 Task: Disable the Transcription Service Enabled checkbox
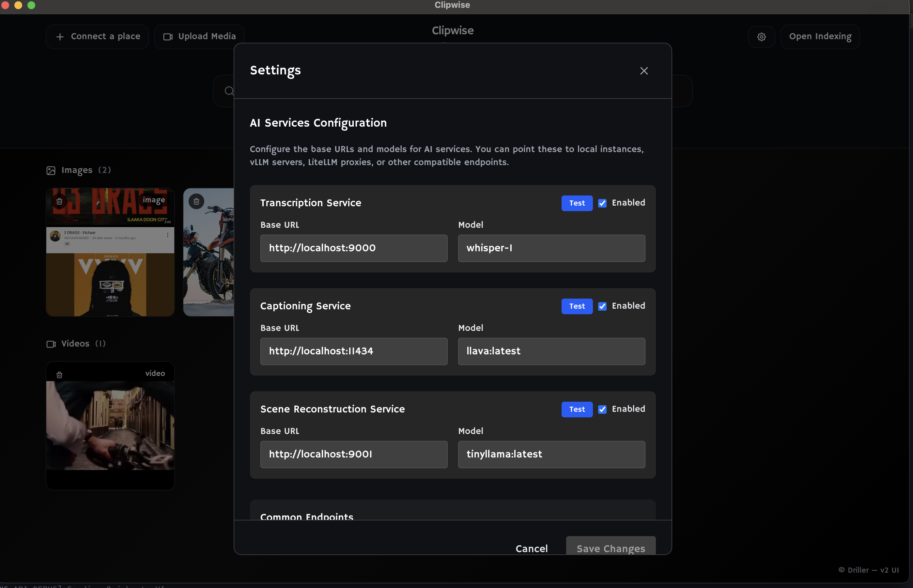coord(602,203)
